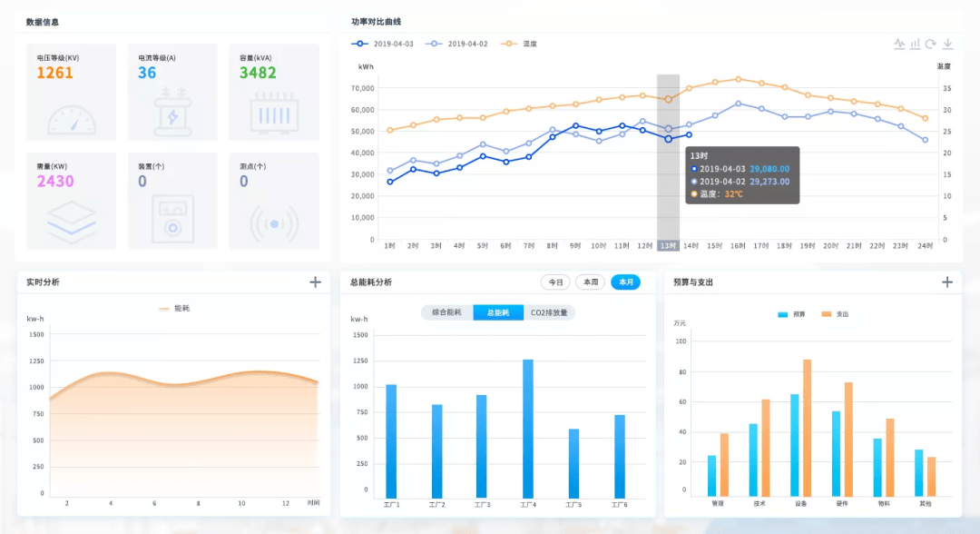Click the orange 支出 bar for 物料

[x=890, y=458]
